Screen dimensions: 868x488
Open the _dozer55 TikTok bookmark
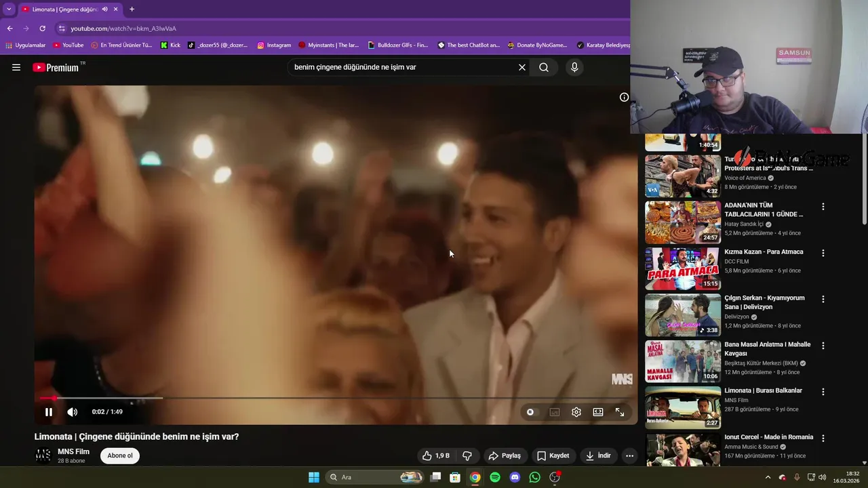coord(218,45)
